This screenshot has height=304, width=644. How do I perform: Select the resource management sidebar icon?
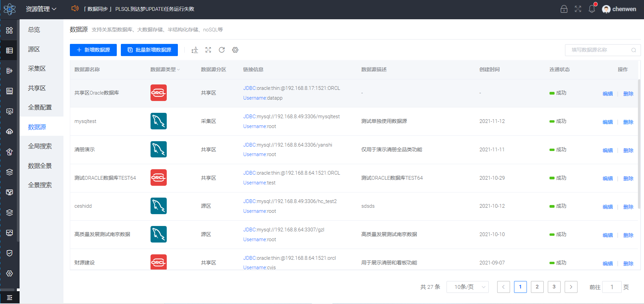point(9,50)
